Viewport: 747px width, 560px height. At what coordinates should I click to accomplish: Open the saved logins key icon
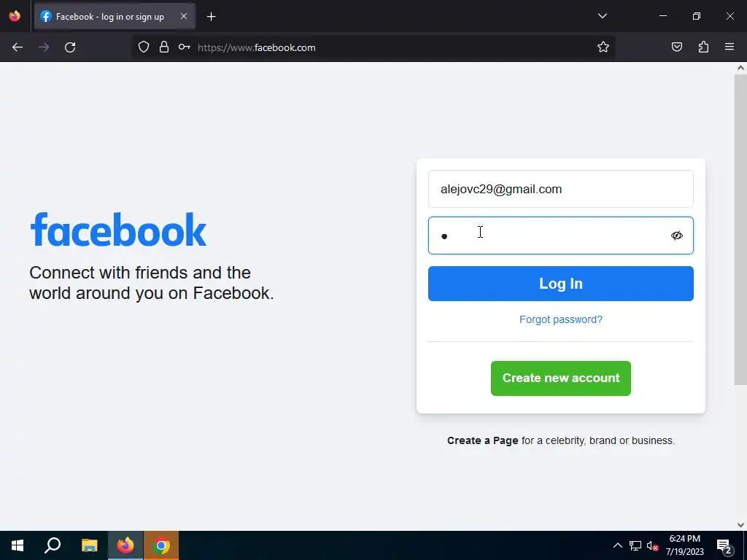tap(185, 47)
